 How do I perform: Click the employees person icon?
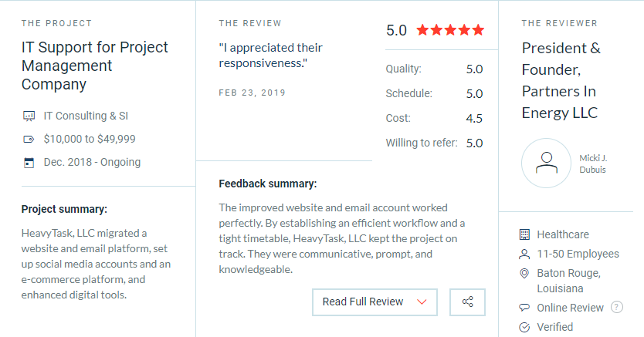point(524,254)
